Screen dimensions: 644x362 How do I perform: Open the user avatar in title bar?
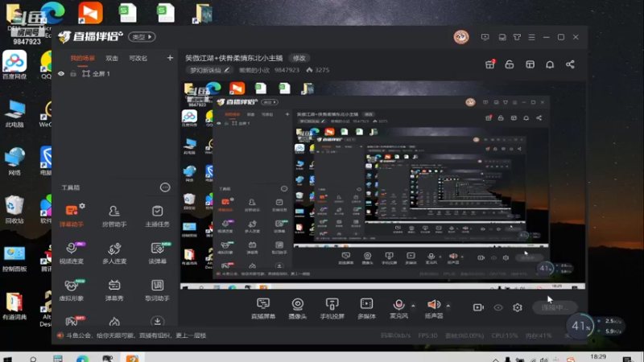point(461,37)
